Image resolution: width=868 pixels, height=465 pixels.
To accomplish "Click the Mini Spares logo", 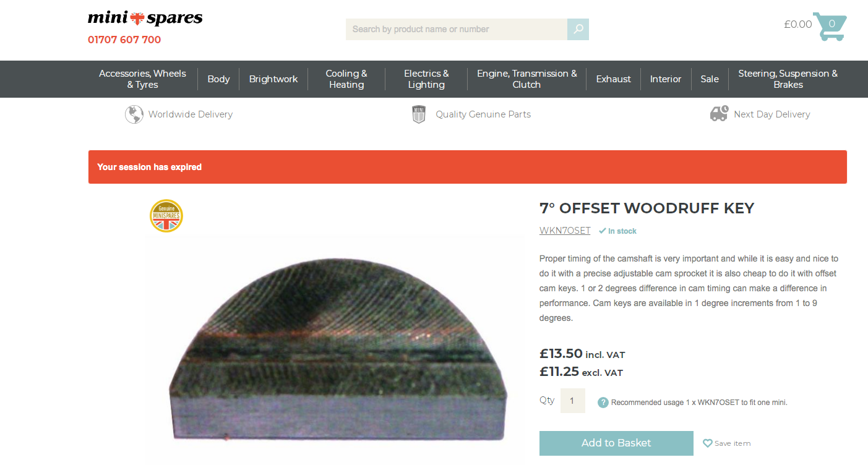I will tap(145, 19).
